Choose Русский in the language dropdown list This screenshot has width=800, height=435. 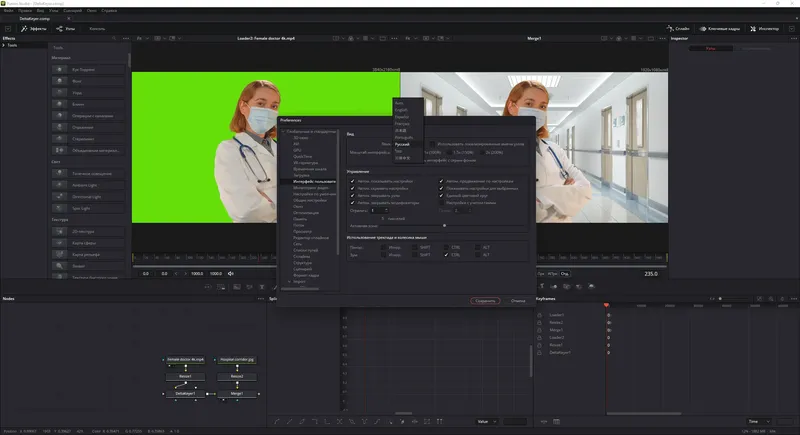pos(408,144)
